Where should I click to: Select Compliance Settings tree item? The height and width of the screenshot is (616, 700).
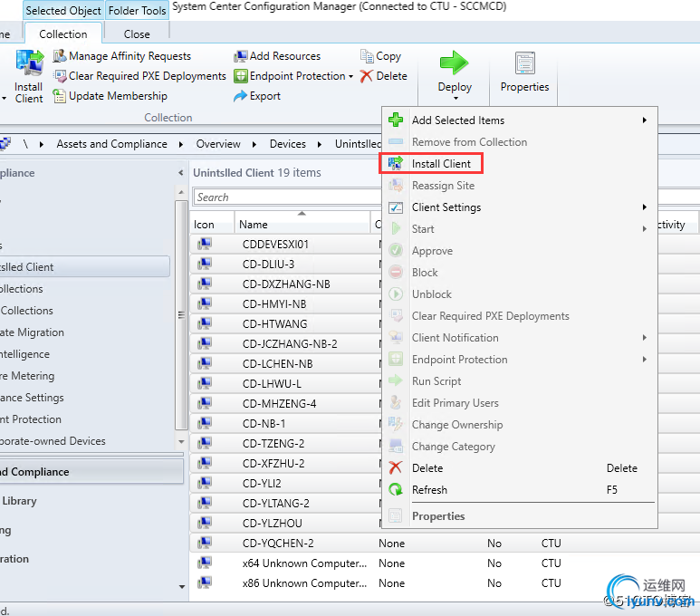tap(32, 398)
